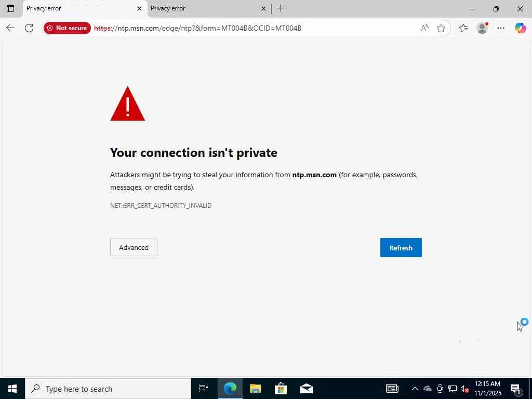Viewport: 532px width, 399px height.
Task: Click the OneDrive cloud tray icon
Action: pyautogui.click(x=428, y=389)
